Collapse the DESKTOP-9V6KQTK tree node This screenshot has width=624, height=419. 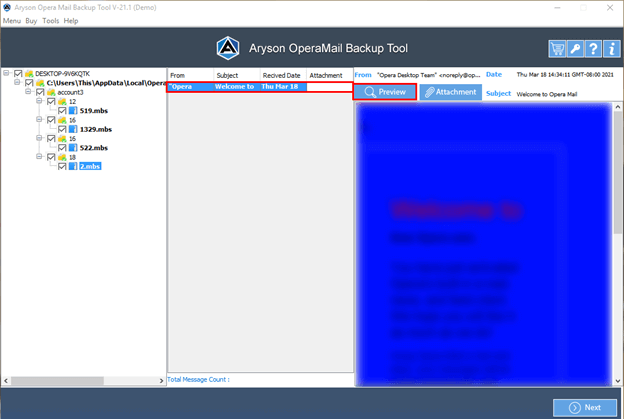coord(6,73)
